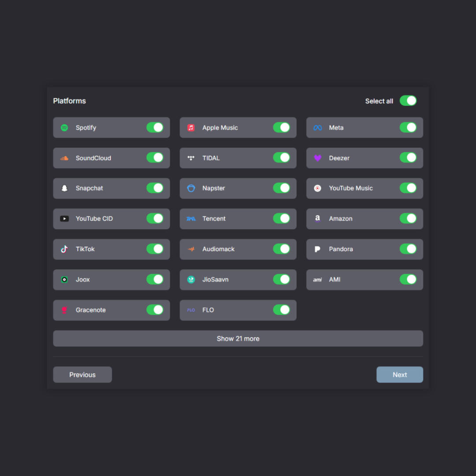Expand list with Show 21 more
Image resolution: width=476 pixels, height=476 pixels.
(x=238, y=338)
